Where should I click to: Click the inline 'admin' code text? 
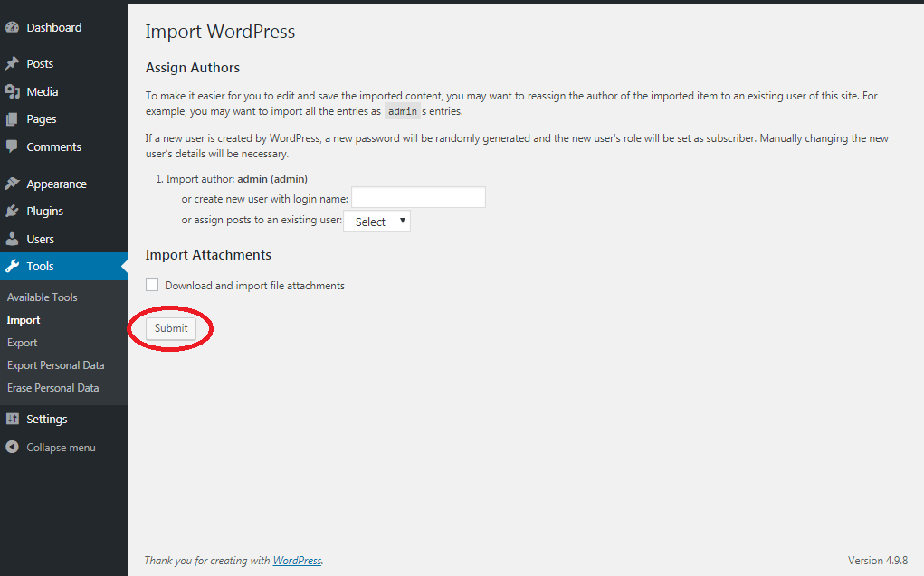tap(403, 111)
